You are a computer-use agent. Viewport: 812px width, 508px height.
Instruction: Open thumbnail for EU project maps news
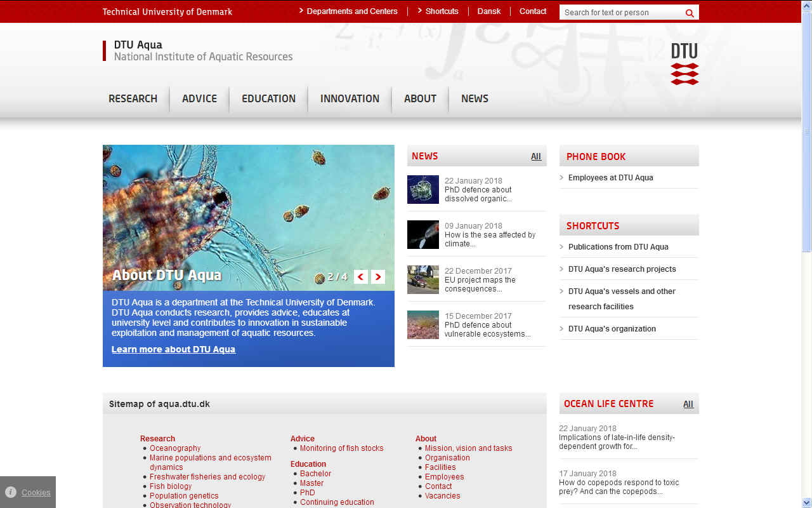pos(423,279)
